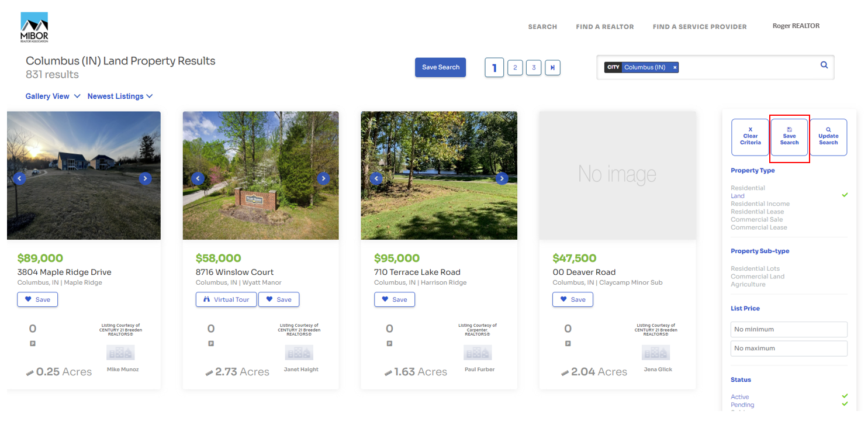This screenshot has width=868, height=428.
Task: Remove the Columbus (IN) city tag
Action: tap(675, 67)
